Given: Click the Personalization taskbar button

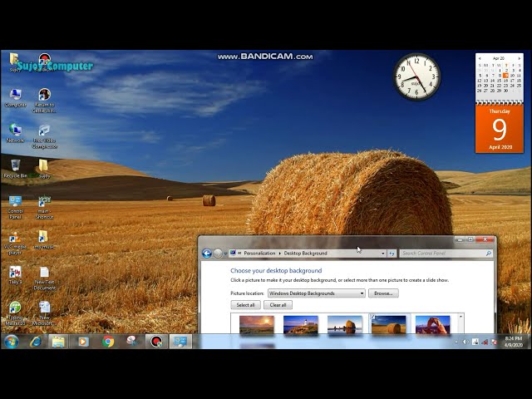Looking at the screenshot, I should [180, 342].
